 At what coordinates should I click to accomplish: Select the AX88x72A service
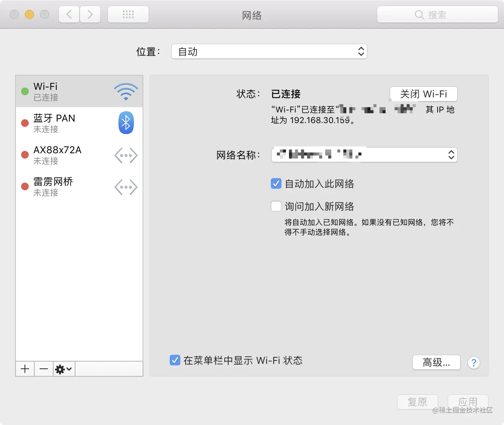click(79, 155)
